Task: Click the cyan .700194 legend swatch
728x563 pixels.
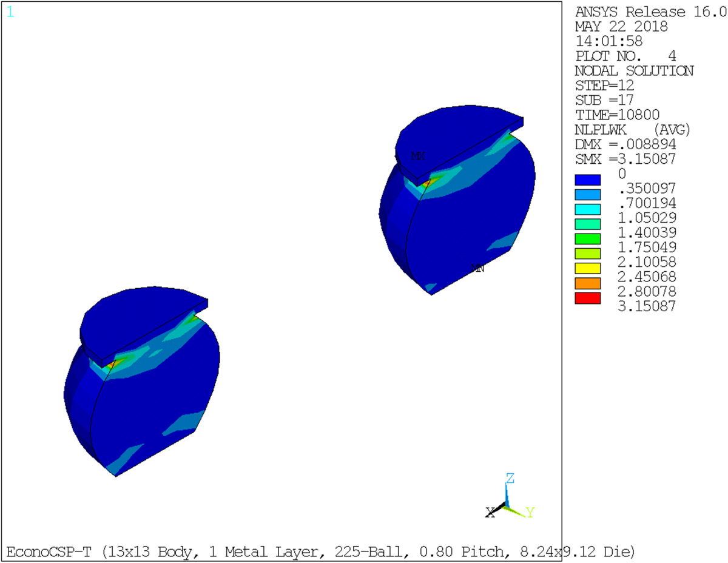Action: click(588, 209)
